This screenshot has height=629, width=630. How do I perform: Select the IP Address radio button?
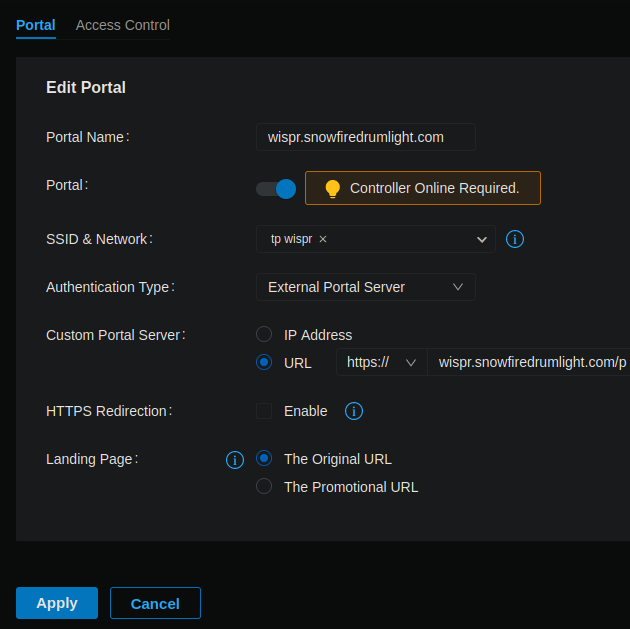(264, 334)
